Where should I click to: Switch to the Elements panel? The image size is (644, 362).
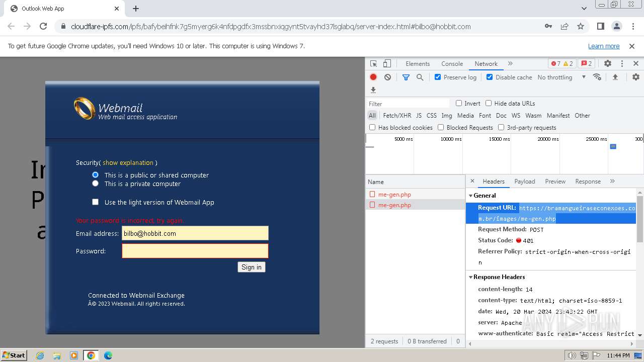(418, 64)
